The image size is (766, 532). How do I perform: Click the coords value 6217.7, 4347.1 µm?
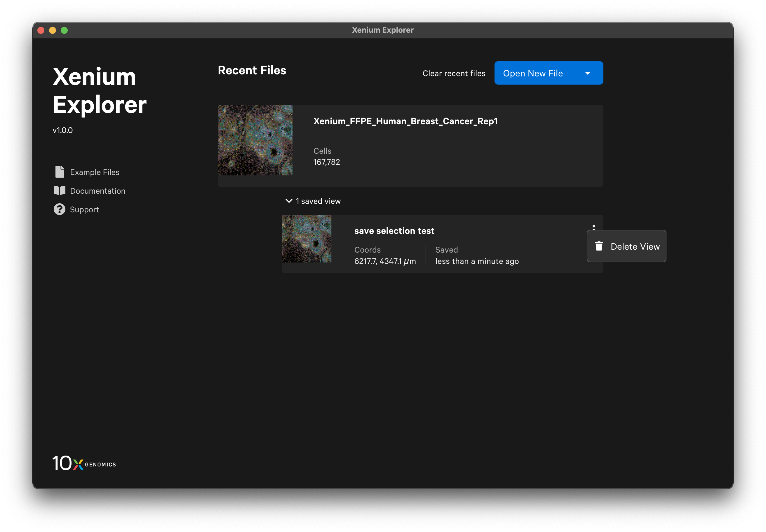385,261
